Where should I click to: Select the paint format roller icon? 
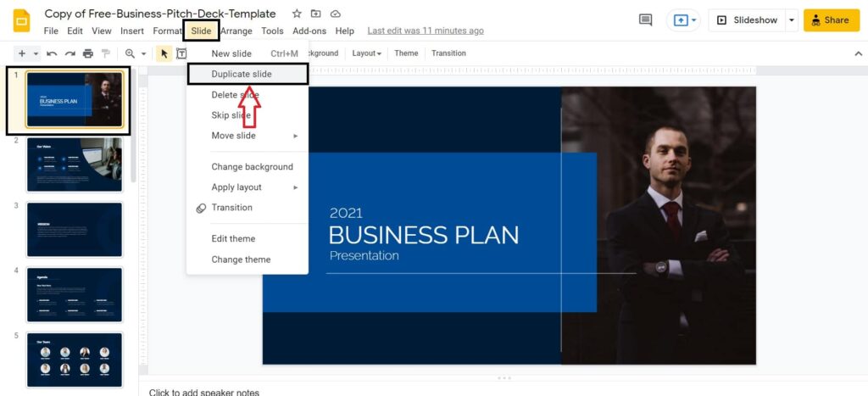pos(106,53)
